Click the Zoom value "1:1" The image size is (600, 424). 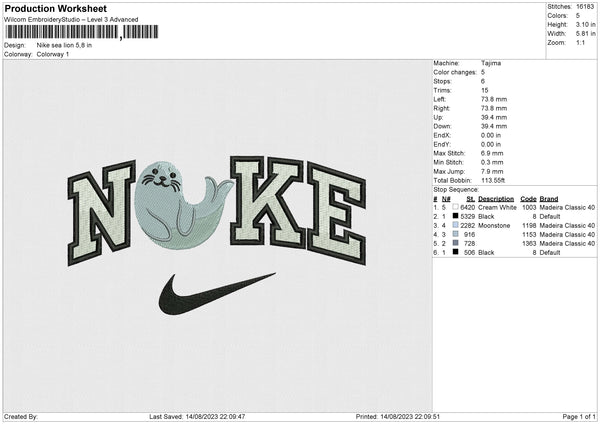click(580, 42)
